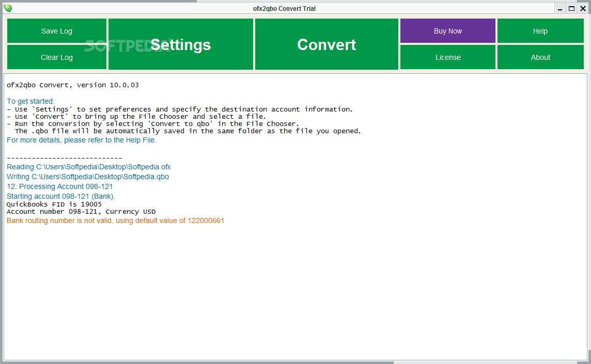Click the 'To get started:' heading text
This screenshot has height=364, width=591.
tap(30, 101)
